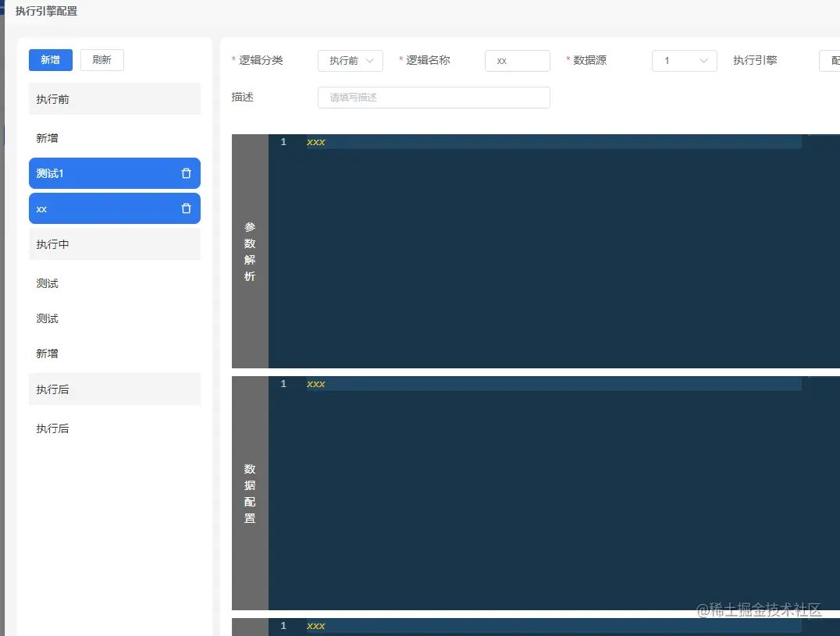Open the 逻辑分类 dropdown showing 执行前

tap(351, 61)
